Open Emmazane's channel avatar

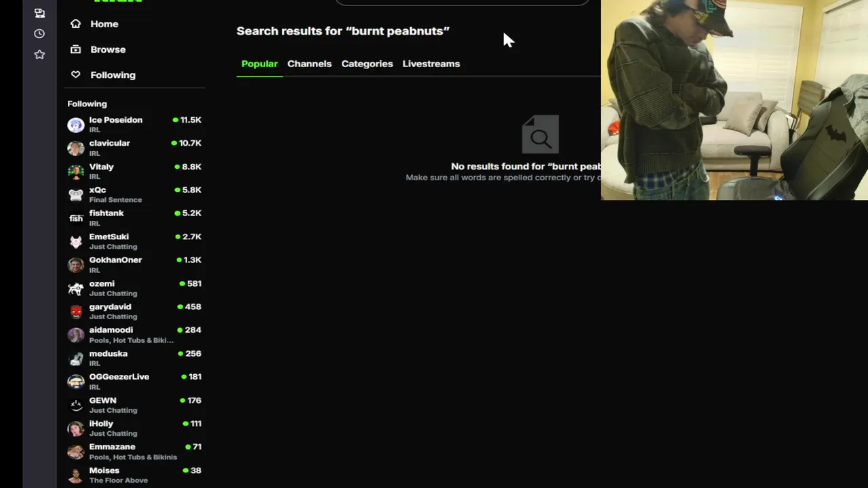pos(76,452)
